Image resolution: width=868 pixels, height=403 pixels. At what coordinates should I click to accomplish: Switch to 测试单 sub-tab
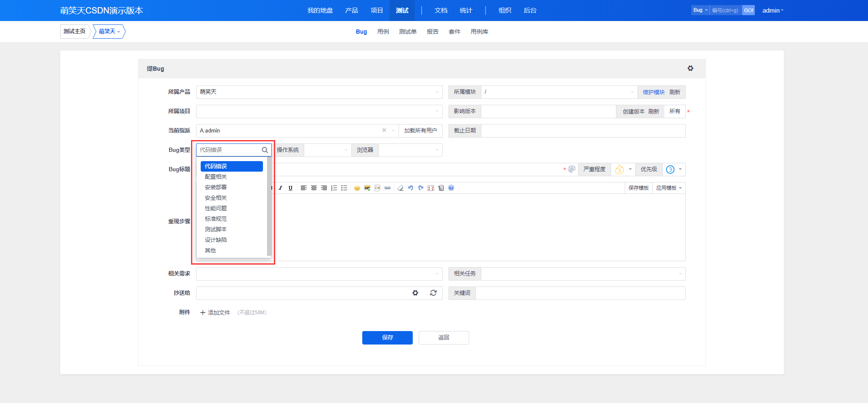tap(408, 32)
